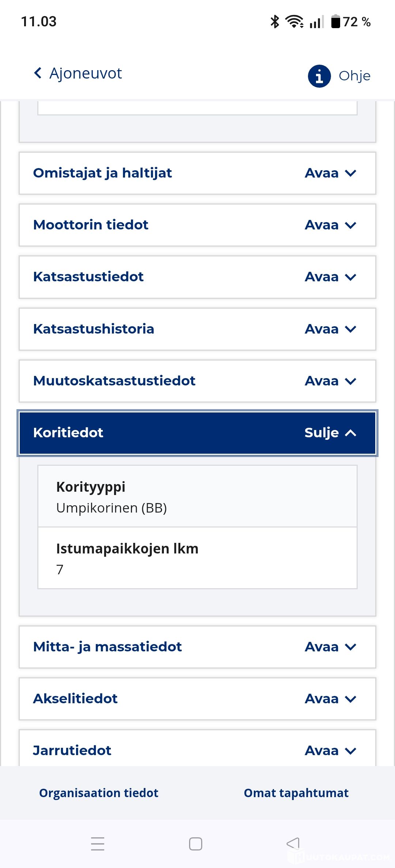This screenshot has height=868, width=395.
Task: Collapse the Koritiedot section via Sulje
Action: coord(330,433)
